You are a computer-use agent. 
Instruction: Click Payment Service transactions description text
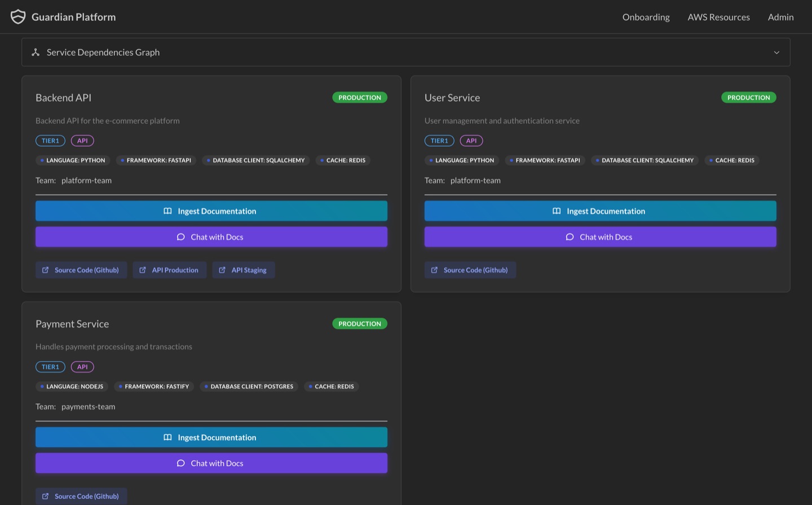(x=114, y=346)
